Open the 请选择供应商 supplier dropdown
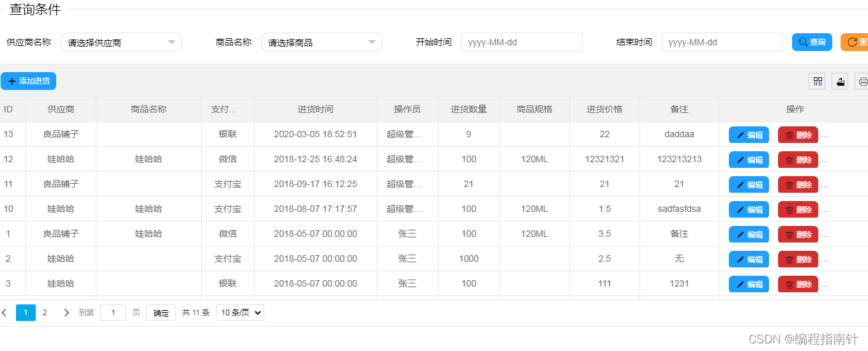Image resolution: width=868 pixels, height=351 pixels. point(121,42)
